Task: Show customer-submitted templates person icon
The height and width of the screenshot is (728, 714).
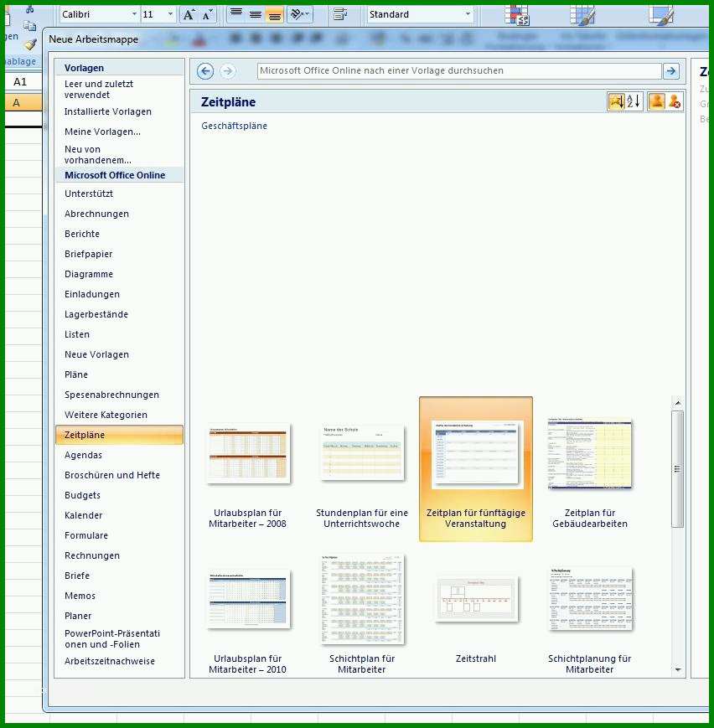Action: click(x=656, y=101)
